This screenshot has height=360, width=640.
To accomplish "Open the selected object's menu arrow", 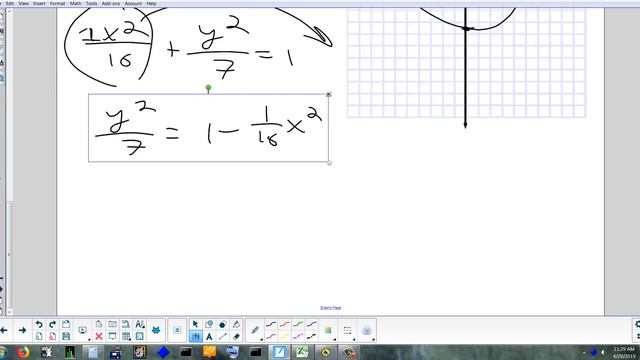I will (329, 94).
